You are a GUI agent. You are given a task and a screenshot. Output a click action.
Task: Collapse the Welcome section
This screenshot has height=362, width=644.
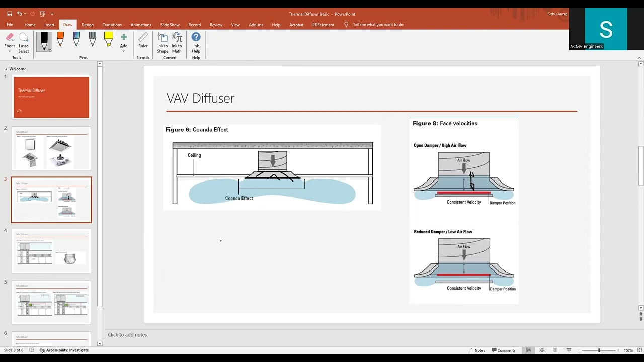click(6, 69)
